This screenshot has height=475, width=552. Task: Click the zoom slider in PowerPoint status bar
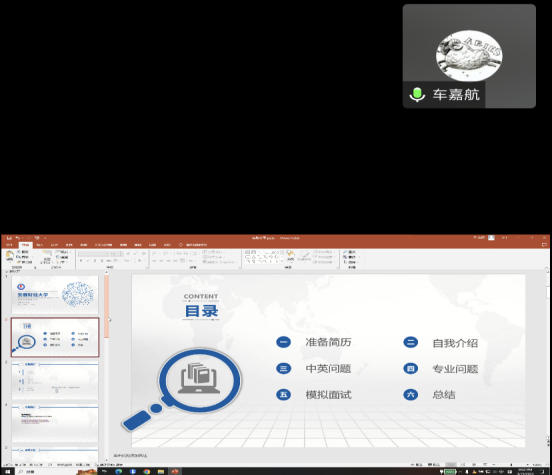511,465
